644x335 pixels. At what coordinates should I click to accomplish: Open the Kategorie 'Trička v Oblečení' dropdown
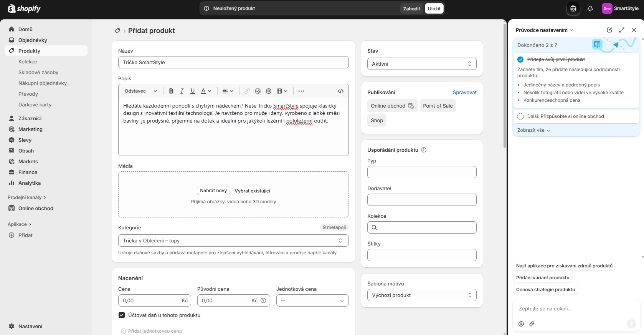point(233,240)
